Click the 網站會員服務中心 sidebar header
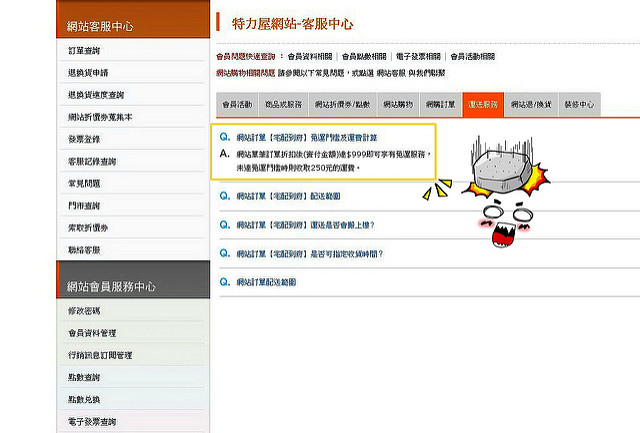The image size is (640, 433). pyautogui.click(x=133, y=280)
